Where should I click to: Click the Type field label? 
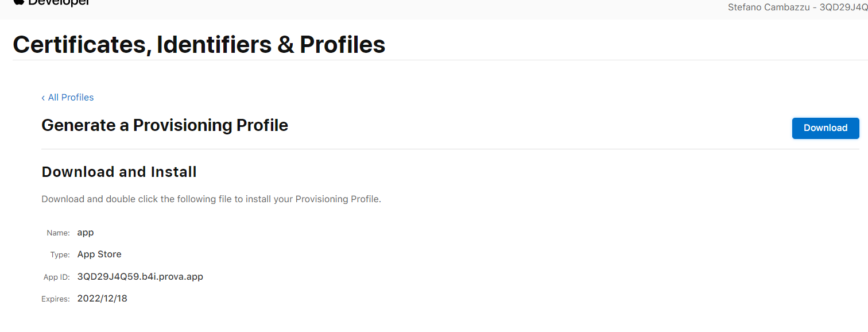click(x=60, y=255)
